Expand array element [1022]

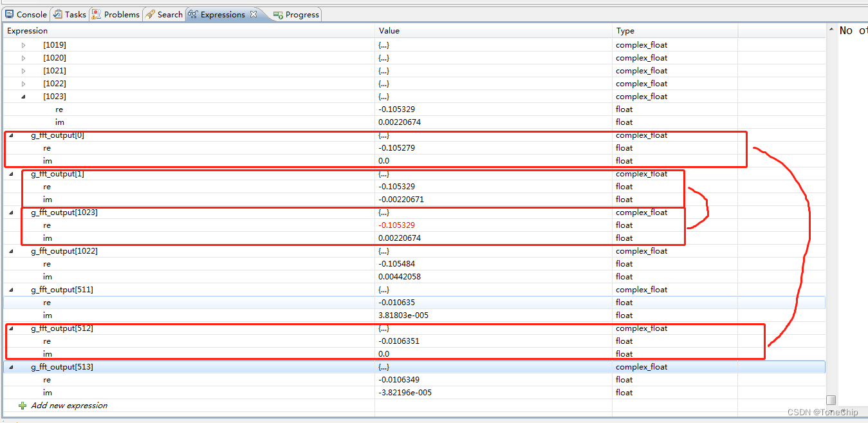tap(24, 84)
